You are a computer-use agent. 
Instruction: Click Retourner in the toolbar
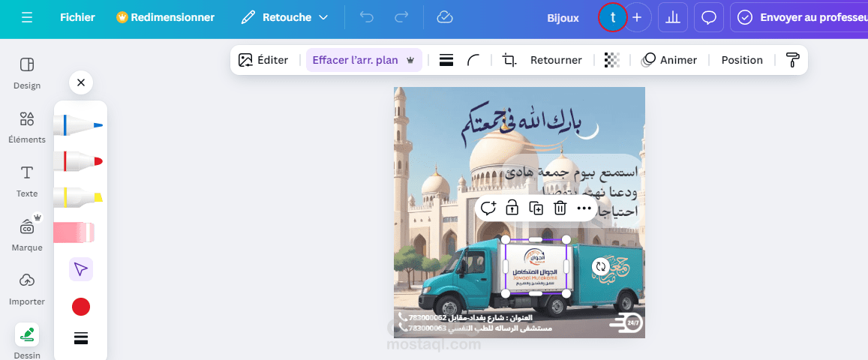(556, 60)
